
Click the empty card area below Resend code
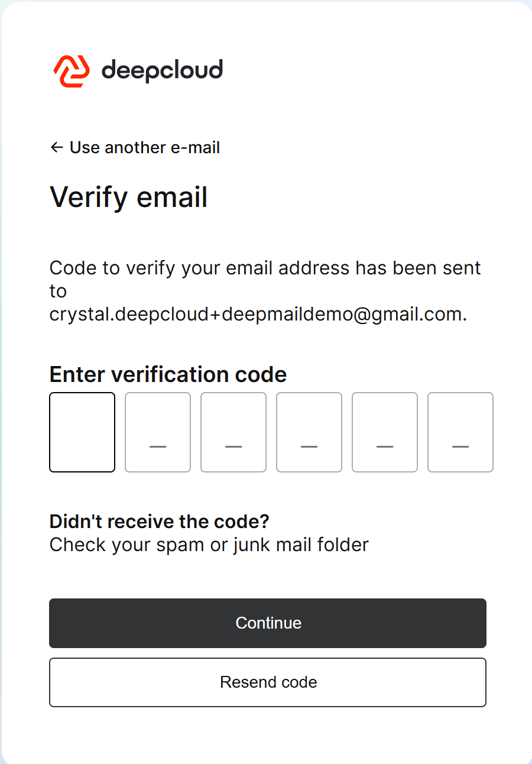click(x=268, y=736)
